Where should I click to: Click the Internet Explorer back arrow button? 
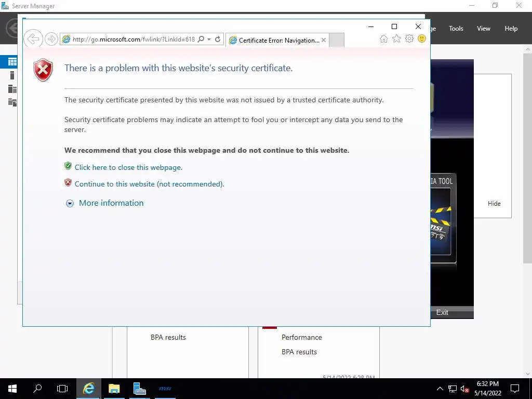click(x=33, y=39)
